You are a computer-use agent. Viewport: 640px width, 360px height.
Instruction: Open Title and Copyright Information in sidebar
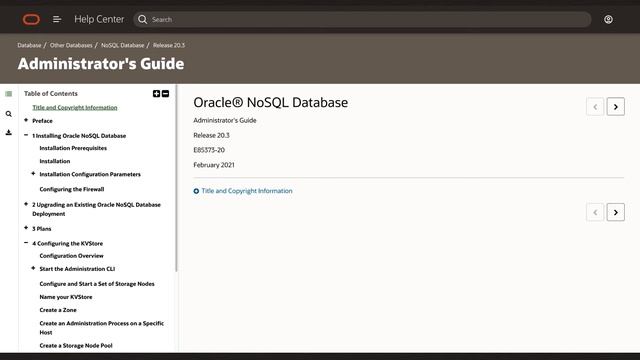(75, 107)
